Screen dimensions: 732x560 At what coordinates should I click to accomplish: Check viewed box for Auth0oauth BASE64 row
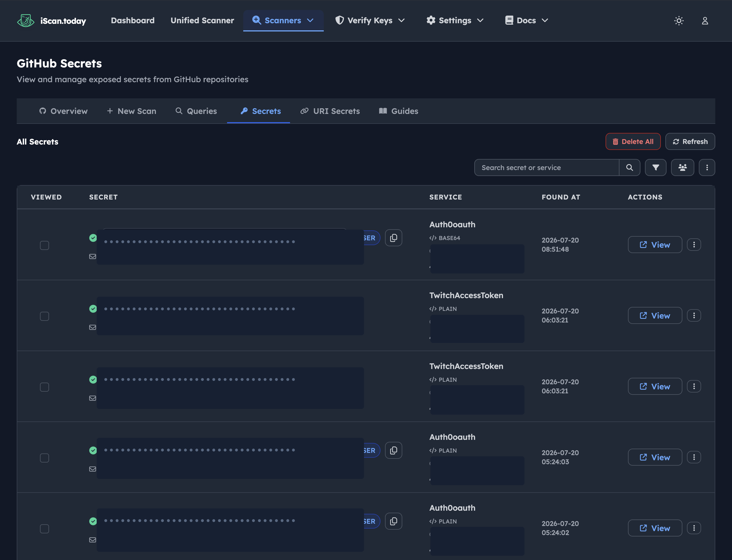pyautogui.click(x=44, y=245)
